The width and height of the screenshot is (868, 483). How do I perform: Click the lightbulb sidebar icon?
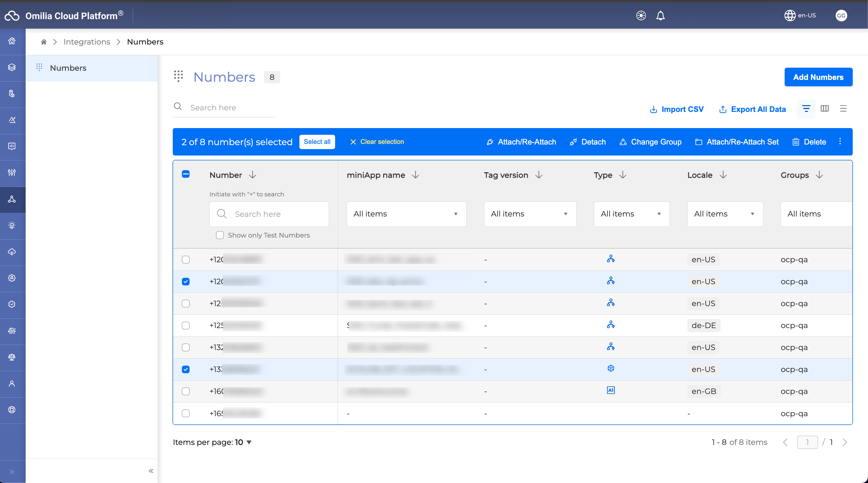tap(12, 225)
